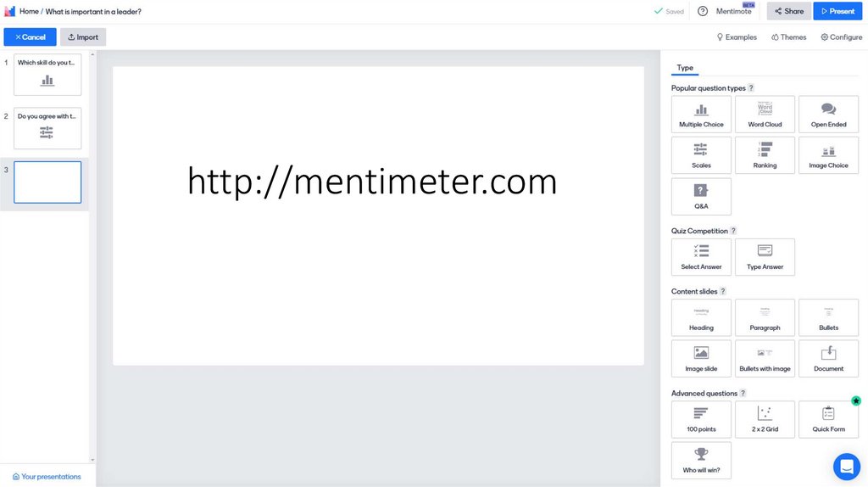Image resolution: width=868 pixels, height=487 pixels.
Task: Choose the Who will win? question
Action: [x=701, y=459]
